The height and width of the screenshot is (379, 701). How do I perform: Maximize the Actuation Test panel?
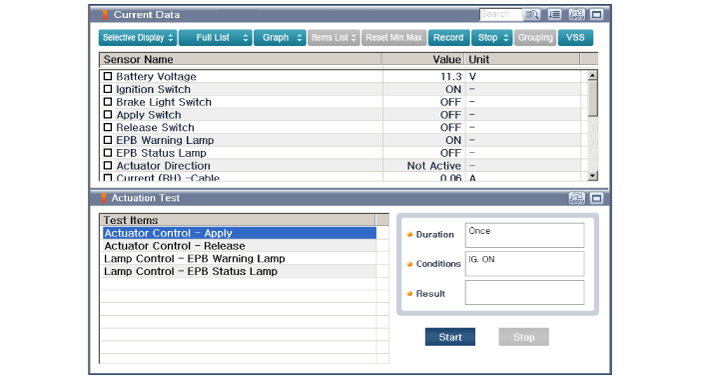(x=596, y=198)
